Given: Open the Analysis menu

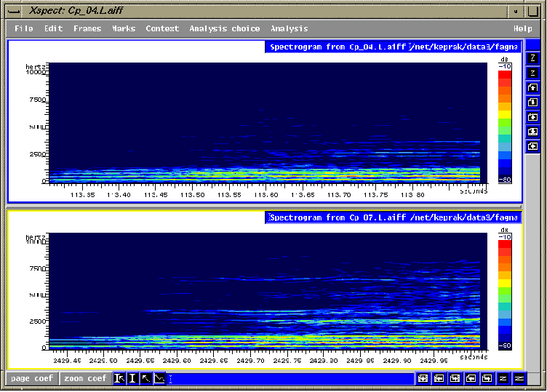Looking at the screenshot, I should (290, 28).
